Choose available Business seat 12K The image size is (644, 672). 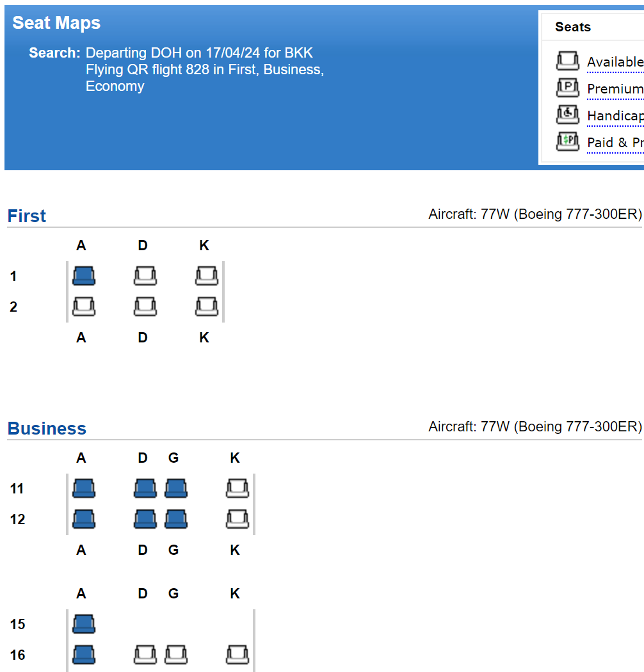[x=237, y=520]
